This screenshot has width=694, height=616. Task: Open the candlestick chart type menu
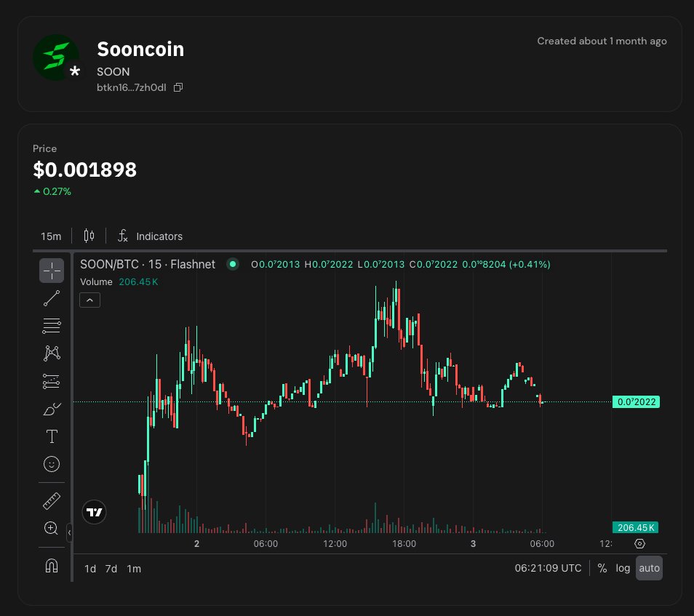(x=89, y=236)
